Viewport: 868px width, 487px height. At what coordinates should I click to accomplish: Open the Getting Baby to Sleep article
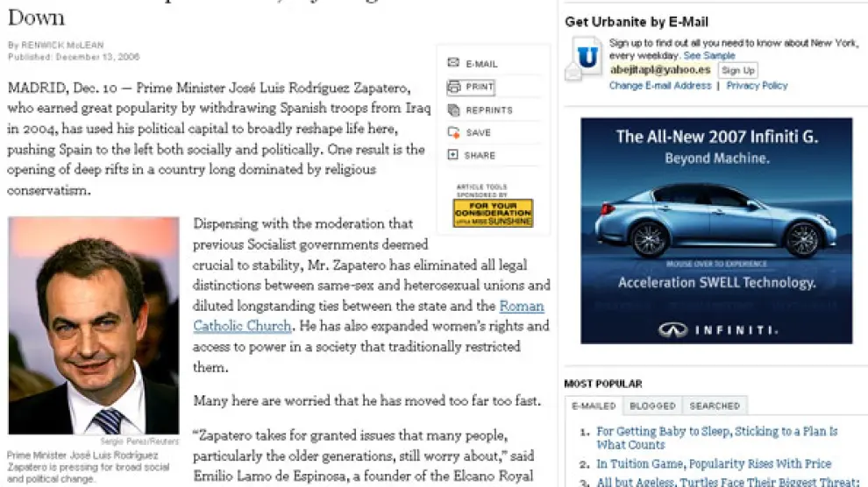(x=716, y=431)
